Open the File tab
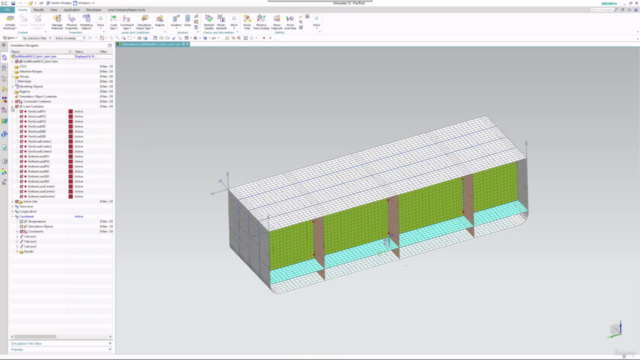640x360 pixels. coord(7,10)
